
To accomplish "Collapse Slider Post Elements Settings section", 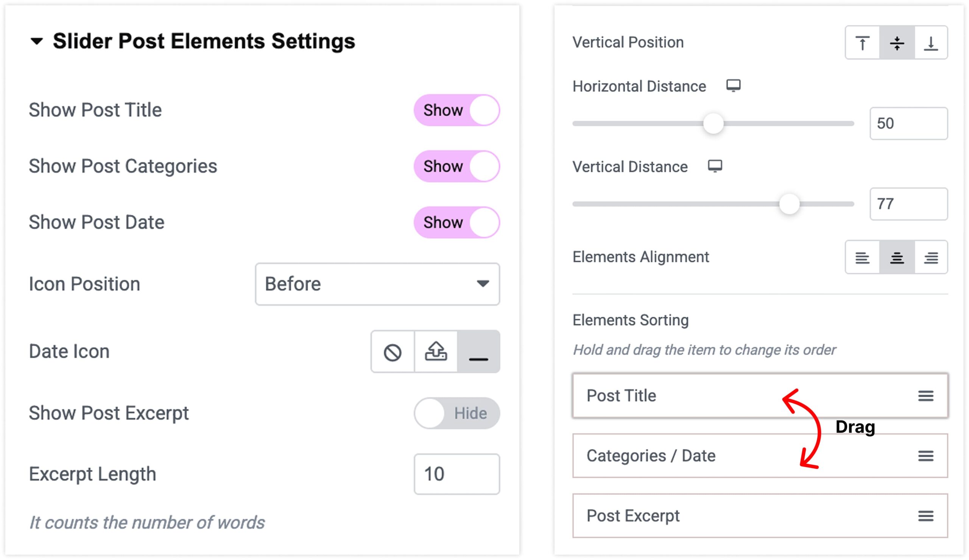I will tap(37, 41).
